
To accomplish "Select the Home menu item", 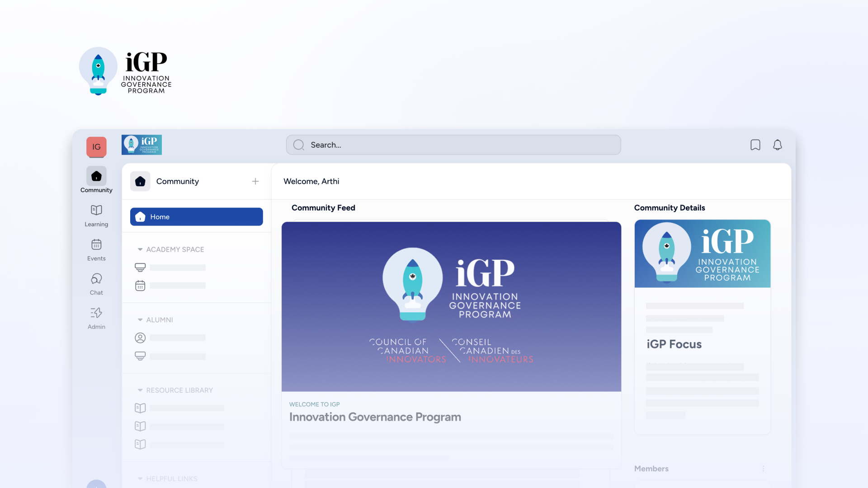I will coord(196,217).
